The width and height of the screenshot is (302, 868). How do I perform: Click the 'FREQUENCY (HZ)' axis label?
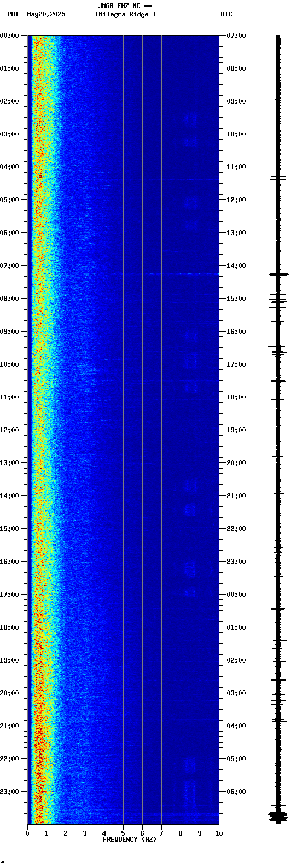[130, 840]
